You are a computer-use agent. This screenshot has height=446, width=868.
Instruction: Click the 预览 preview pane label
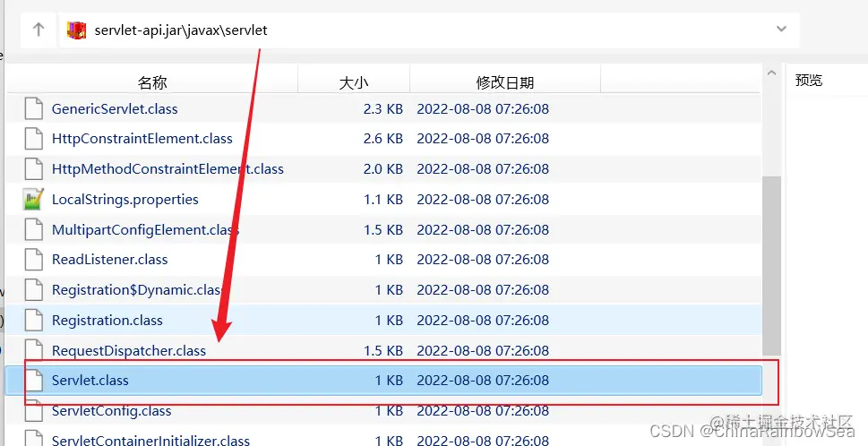[809, 81]
